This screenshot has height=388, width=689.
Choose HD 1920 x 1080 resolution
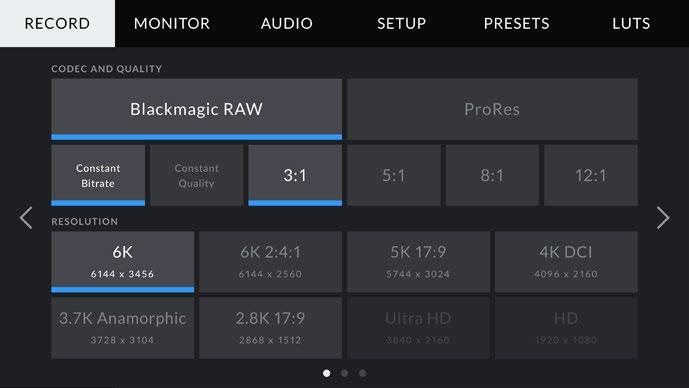pyautogui.click(x=566, y=328)
